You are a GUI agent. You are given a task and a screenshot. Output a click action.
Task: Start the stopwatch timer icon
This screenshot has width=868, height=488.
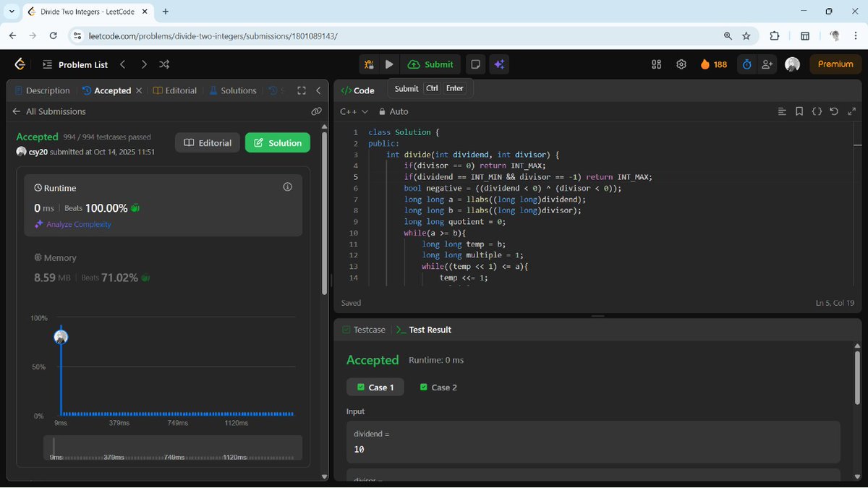click(746, 64)
